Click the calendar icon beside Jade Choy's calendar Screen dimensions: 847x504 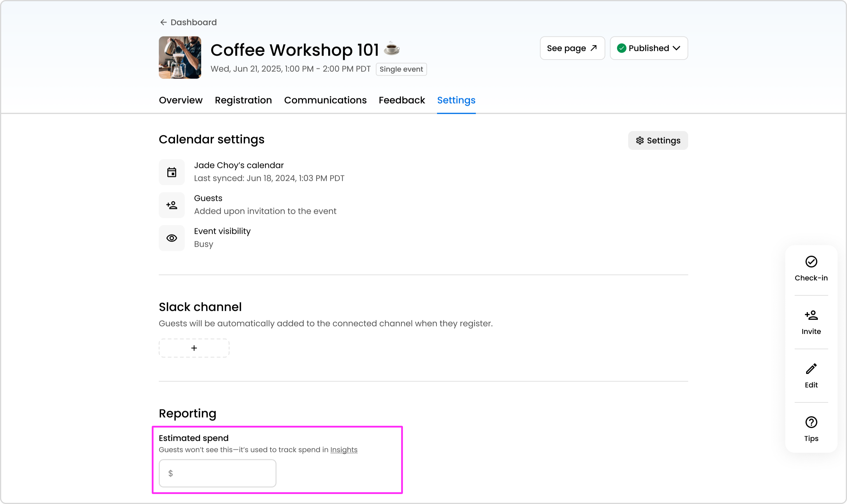tap(171, 172)
